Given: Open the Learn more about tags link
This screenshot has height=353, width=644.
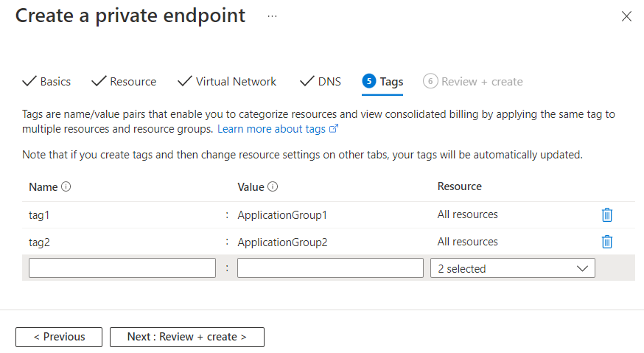Looking at the screenshot, I should tap(277, 129).
